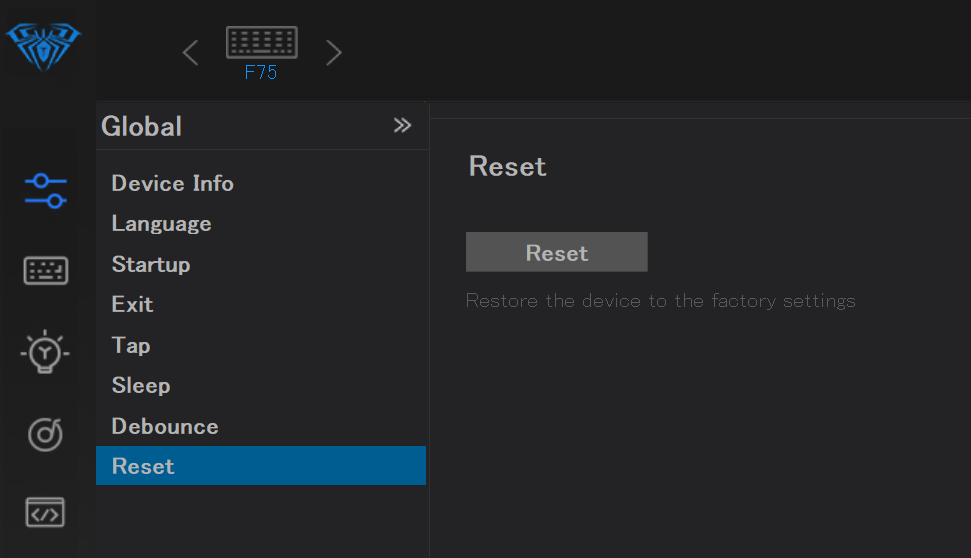Open the keyboard key mapping icon
This screenshot has width=971, height=558.
[x=46, y=271]
